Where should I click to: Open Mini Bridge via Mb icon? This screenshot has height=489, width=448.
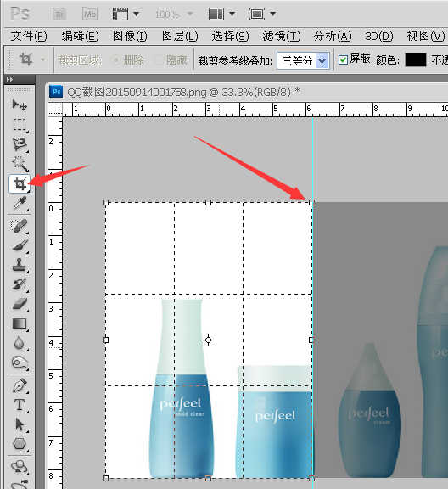(x=90, y=14)
